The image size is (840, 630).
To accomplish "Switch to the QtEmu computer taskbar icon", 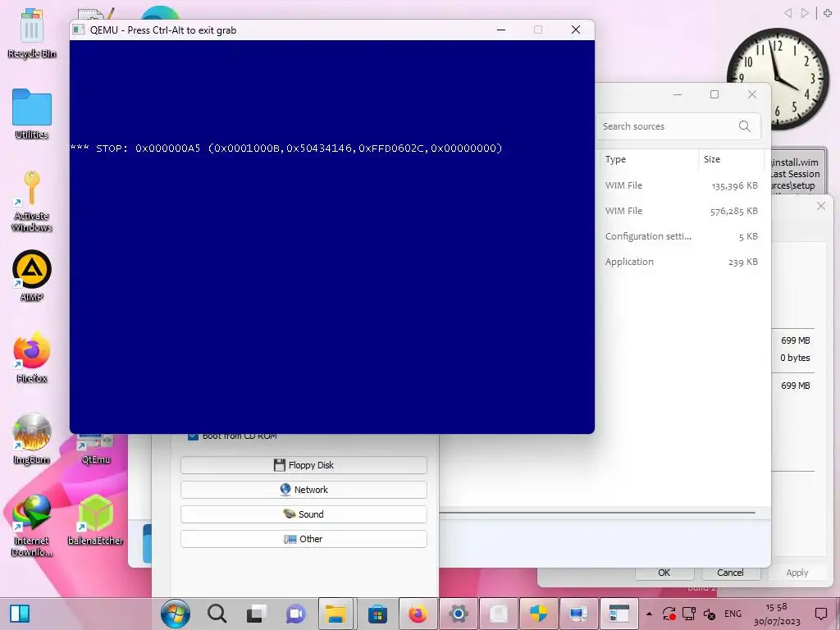I will click(x=578, y=614).
